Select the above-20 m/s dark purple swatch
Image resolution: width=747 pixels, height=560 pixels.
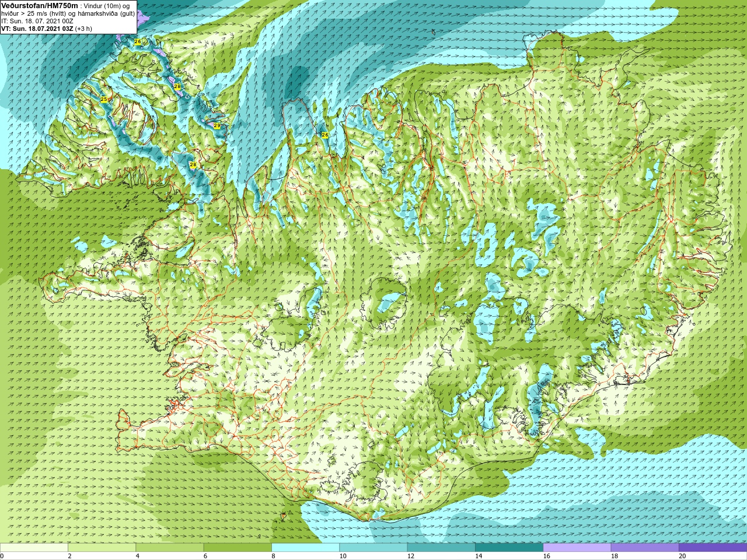(713, 547)
